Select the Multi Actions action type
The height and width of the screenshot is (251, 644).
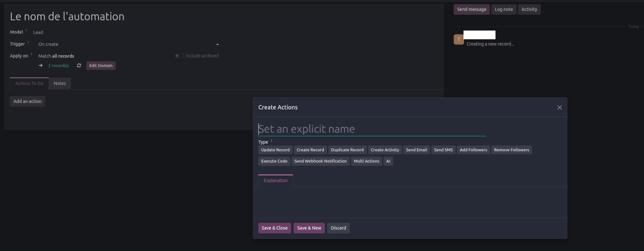[x=366, y=161]
